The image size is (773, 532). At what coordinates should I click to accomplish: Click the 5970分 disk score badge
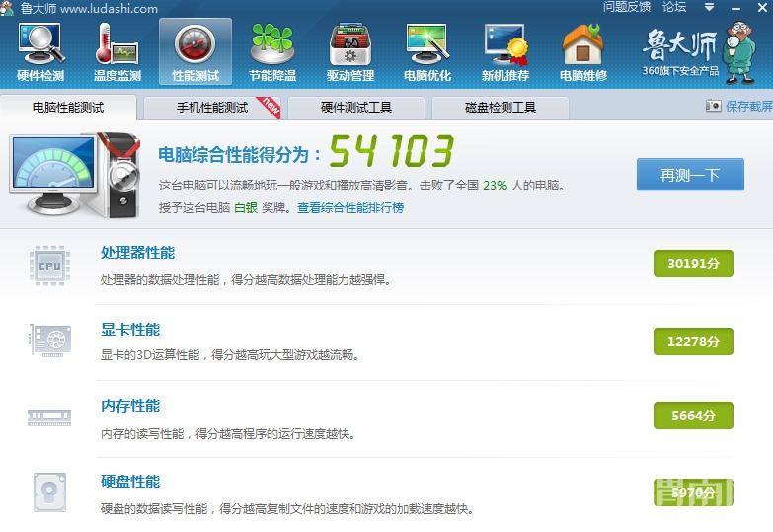[x=693, y=493]
